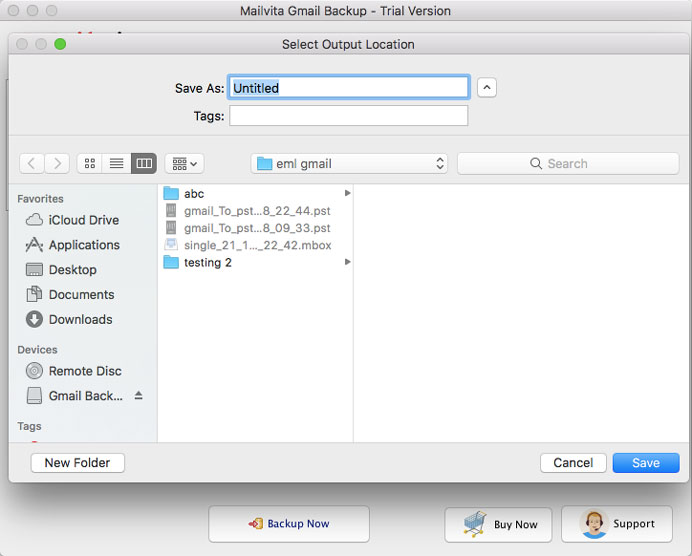The image size is (692, 556).
Task: Expand the abc folder
Action: (194, 194)
